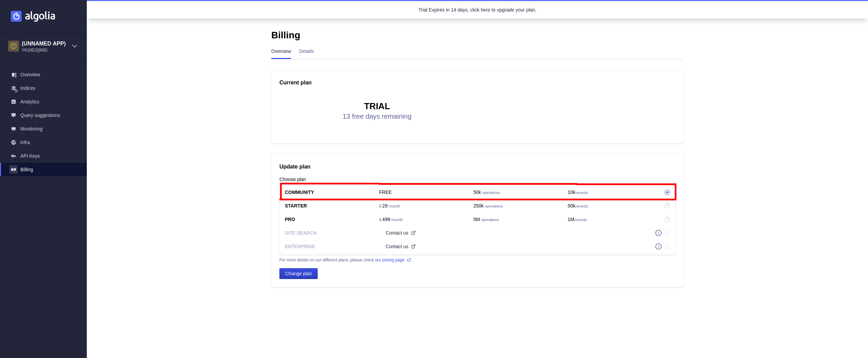Screen dimensions: 868x358
Task: Click the Infra globe icon
Action: pyautogui.click(x=14, y=142)
